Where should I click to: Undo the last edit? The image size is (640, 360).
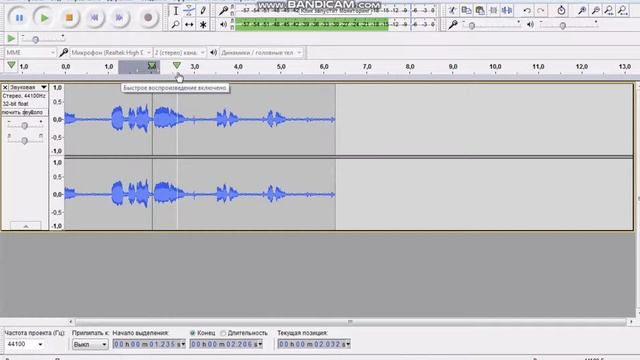pyautogui.click(x=527, y=11)
